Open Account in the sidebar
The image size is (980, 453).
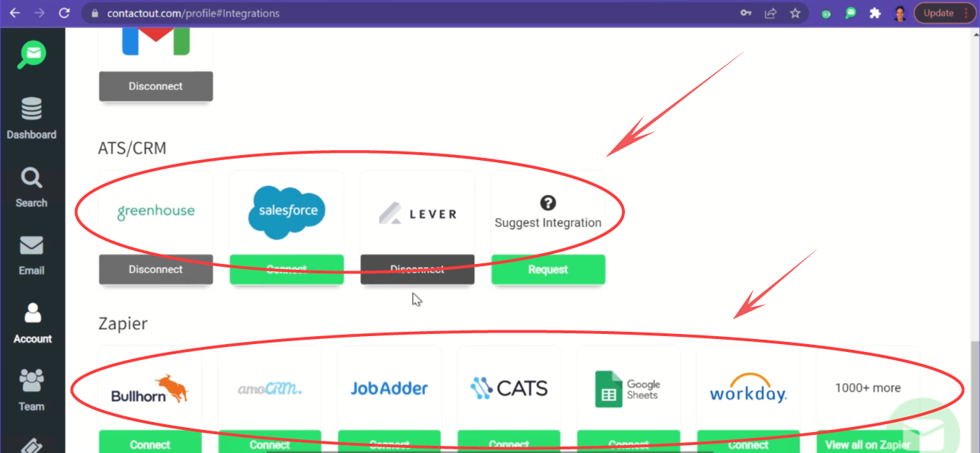tap(32, 324)
